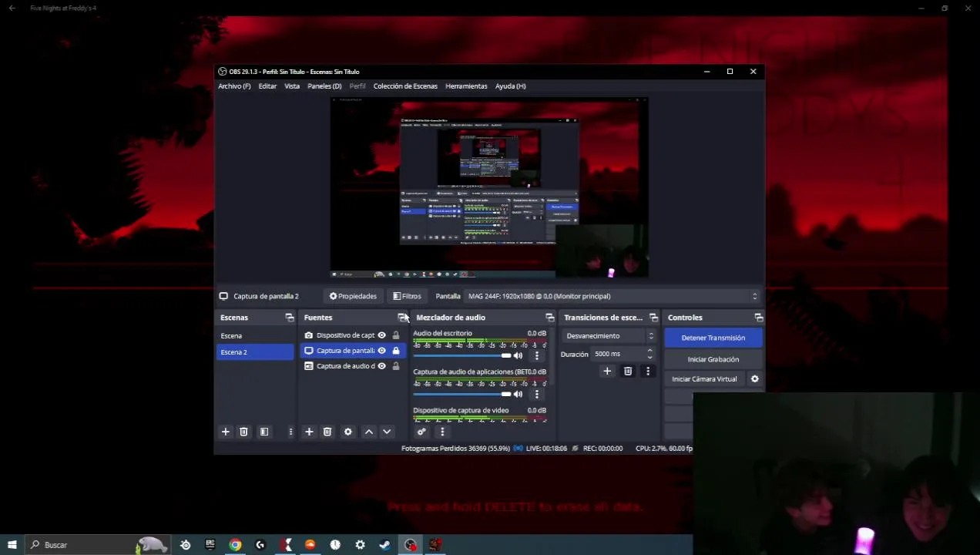Select the Dispositivo de captura source row
The image size is (980, 555).
click(353, 335)
